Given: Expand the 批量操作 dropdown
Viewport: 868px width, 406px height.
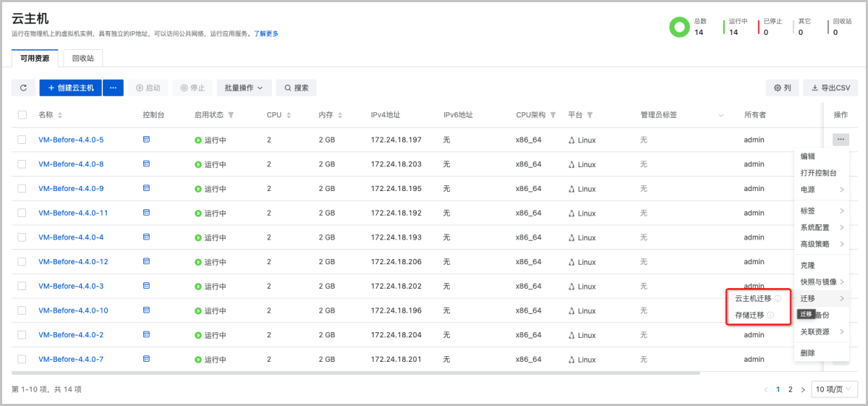Looking at the screenshot, I should tap(244, 88).
